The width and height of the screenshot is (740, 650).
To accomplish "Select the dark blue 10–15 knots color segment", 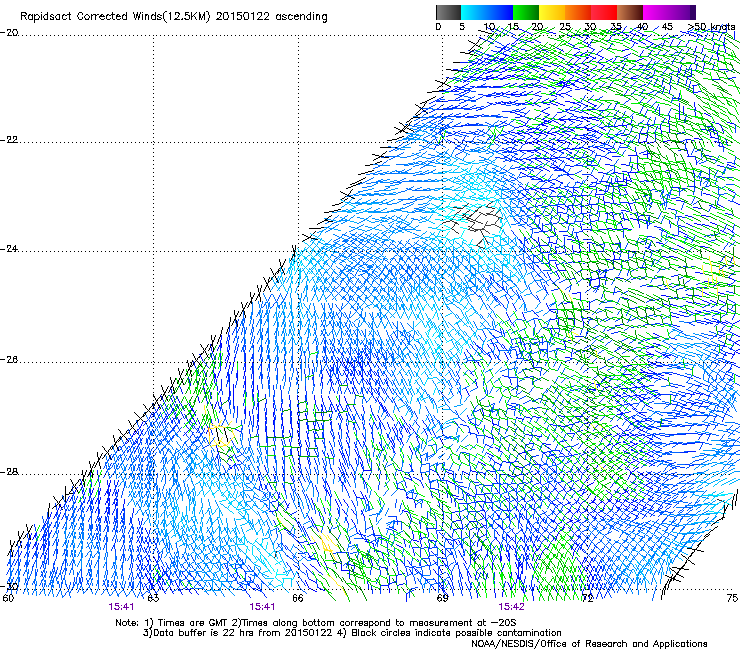I will [x=500, y=12].
